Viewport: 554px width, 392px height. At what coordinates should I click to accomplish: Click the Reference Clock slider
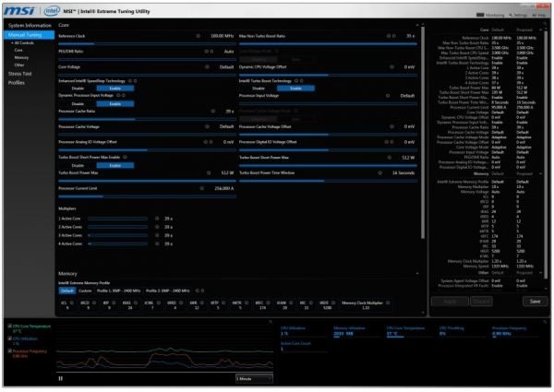point(147,43)
